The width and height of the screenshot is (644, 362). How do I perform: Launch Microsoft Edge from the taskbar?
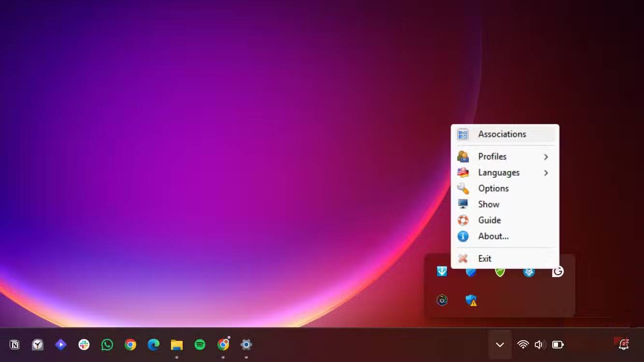click(154, 345)
